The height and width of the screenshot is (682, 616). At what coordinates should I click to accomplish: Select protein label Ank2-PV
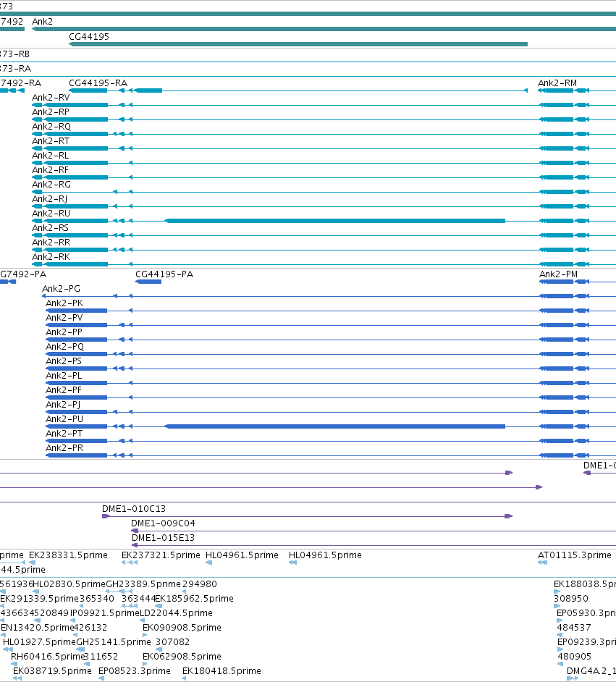[x=64, y=318]
